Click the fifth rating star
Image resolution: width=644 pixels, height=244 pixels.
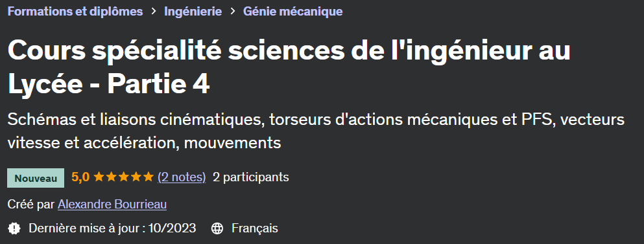[x=148, y=177]
